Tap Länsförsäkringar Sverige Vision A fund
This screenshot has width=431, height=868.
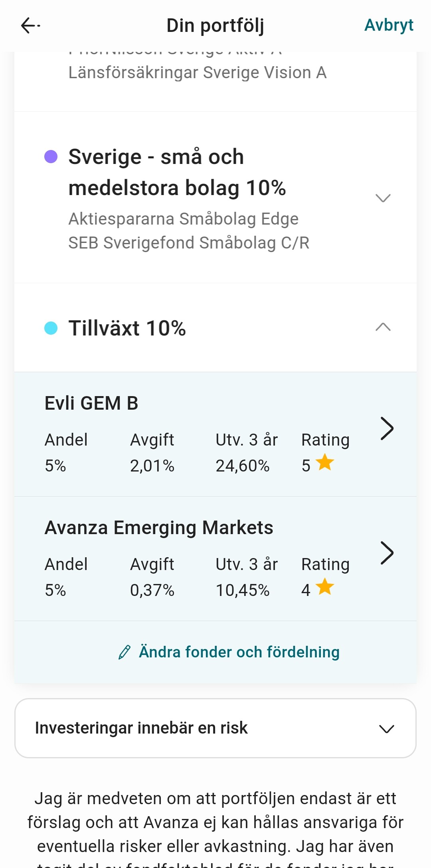coord(198,73)
